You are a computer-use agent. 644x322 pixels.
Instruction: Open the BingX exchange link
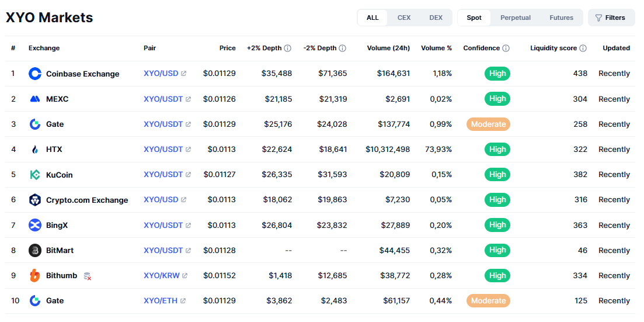57,226
